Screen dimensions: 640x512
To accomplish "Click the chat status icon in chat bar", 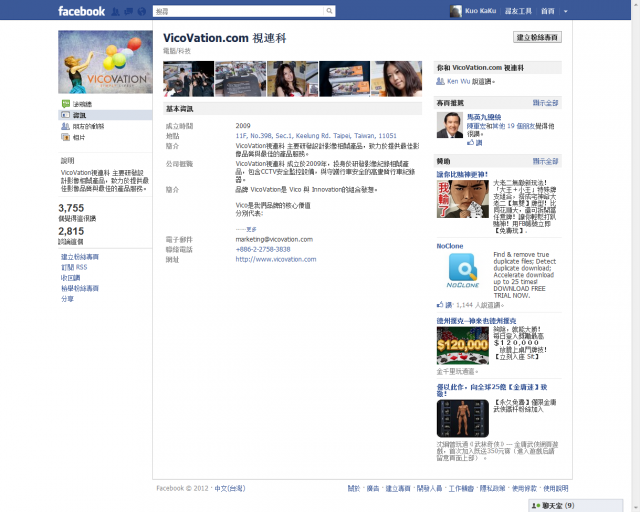I will click(x=536, y=505).
